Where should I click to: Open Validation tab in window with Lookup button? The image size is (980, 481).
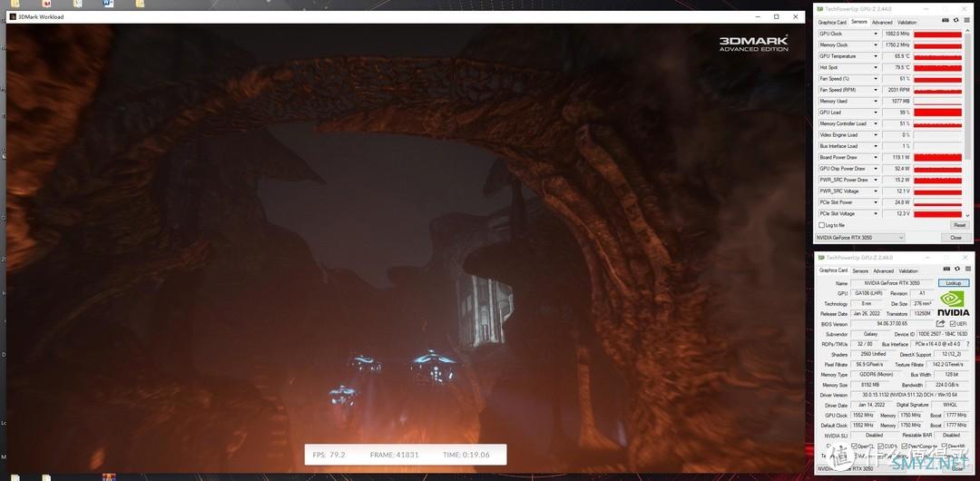[908, 271]
